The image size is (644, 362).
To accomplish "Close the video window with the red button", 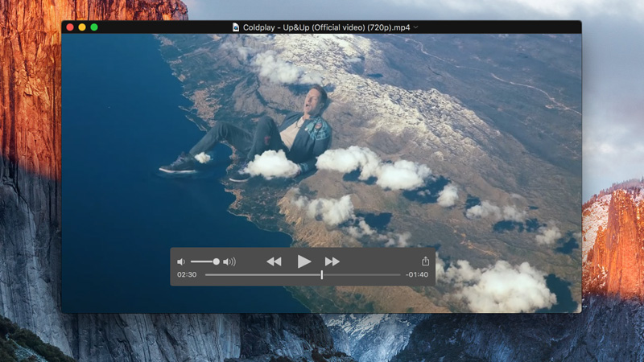I will [70, 27].
